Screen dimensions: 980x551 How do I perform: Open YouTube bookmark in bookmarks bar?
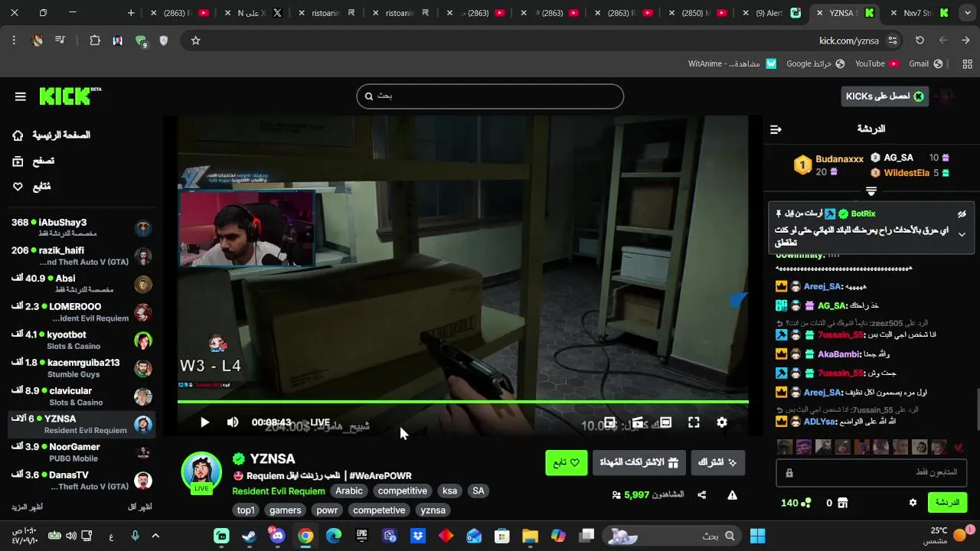pyautogui.click(x=877, y=64)
